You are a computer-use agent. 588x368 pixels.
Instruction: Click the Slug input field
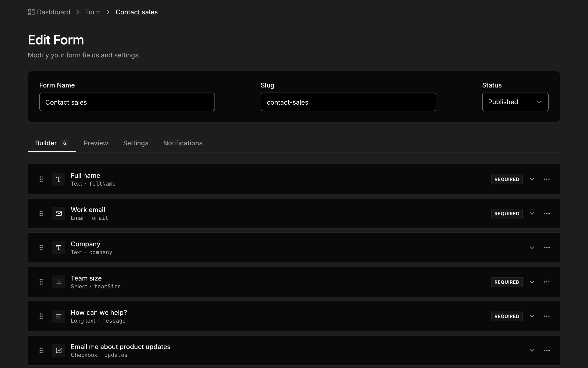[x=348, y=102]
